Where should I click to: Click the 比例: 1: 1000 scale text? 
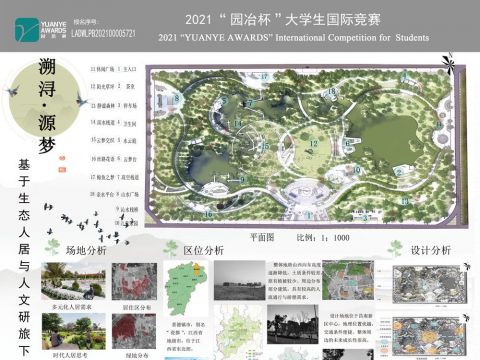pos(323,238)
